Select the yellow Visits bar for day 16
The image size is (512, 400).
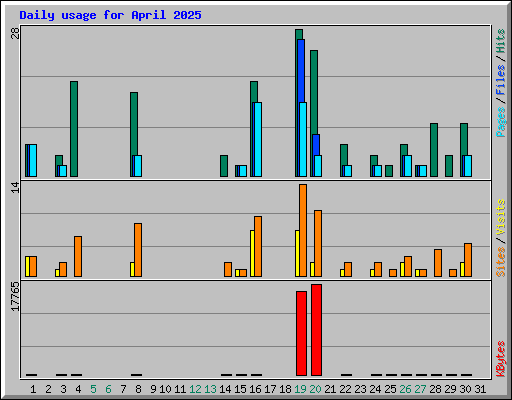coord(252,253)
